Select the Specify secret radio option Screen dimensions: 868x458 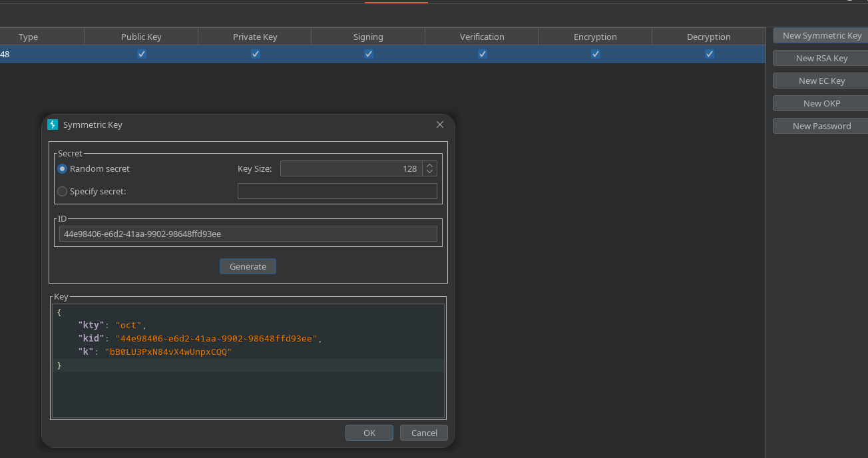pos(63,192)
